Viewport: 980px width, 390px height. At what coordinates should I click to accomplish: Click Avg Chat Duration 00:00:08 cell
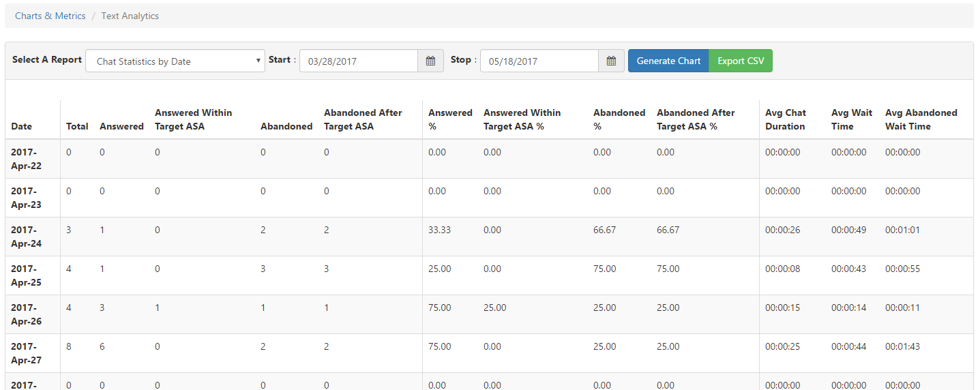coord(782,269)
